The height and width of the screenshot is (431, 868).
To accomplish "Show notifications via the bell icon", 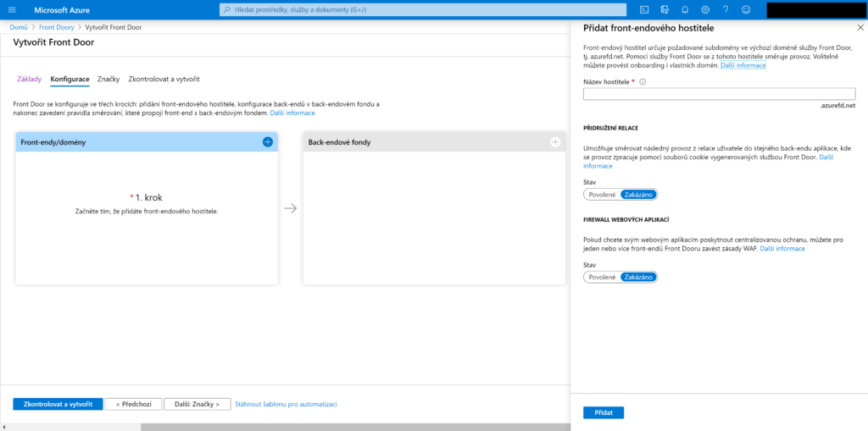I will 685,9.
